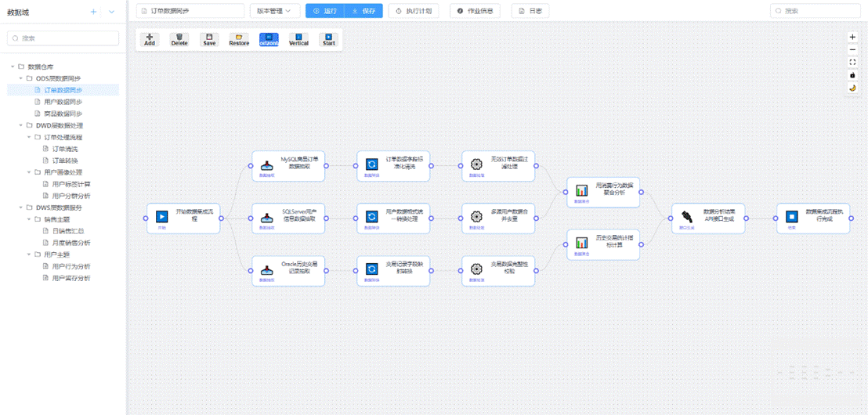Viewport: 868px width, 415px height.
Task: Collapse the ODS层数据同步 folder
Action: point(21,78)
